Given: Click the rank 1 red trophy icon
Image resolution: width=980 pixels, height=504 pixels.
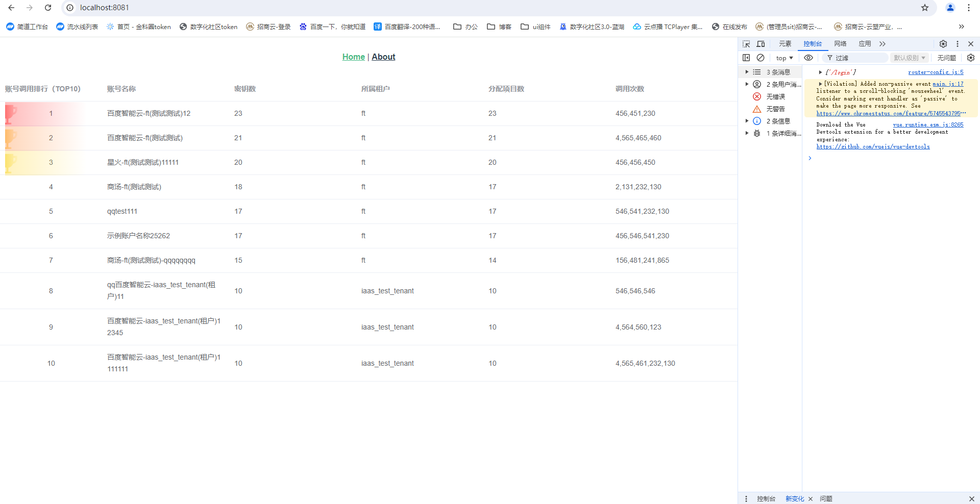Looking at the screenshot, I should tap(11, 114).
